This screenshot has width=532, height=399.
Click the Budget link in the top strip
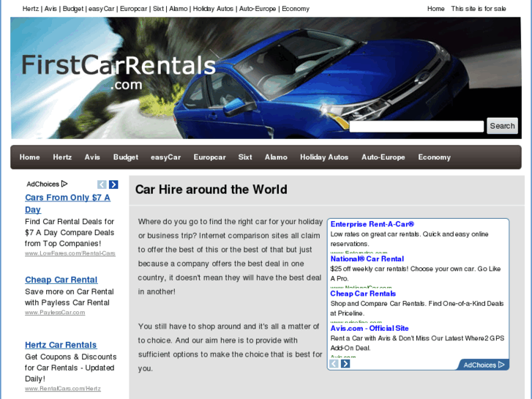[73, 9]
